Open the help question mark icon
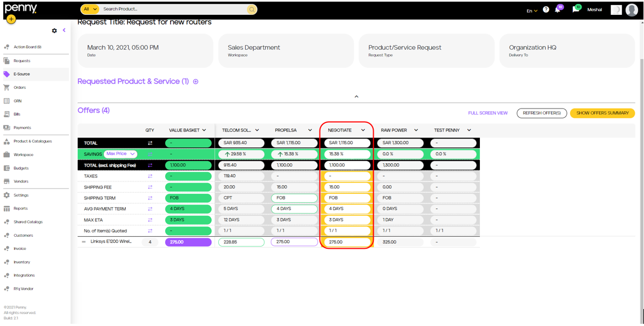 pyautogui.click(x=546, y=9)
